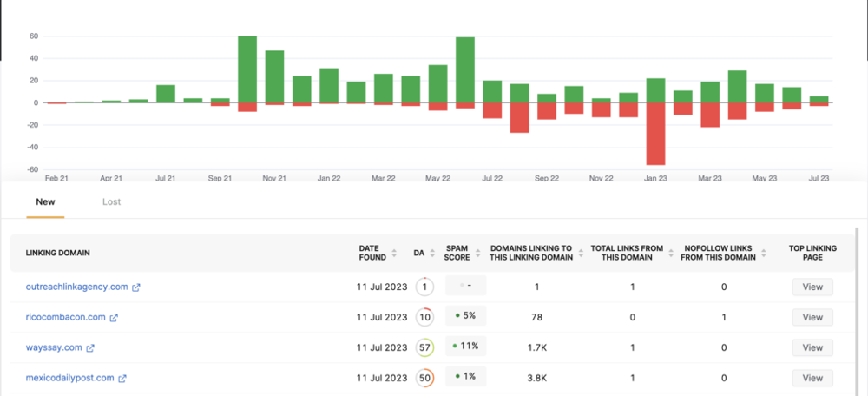
Task: View top linking page for wayssay.com
Action: [812, 348]
